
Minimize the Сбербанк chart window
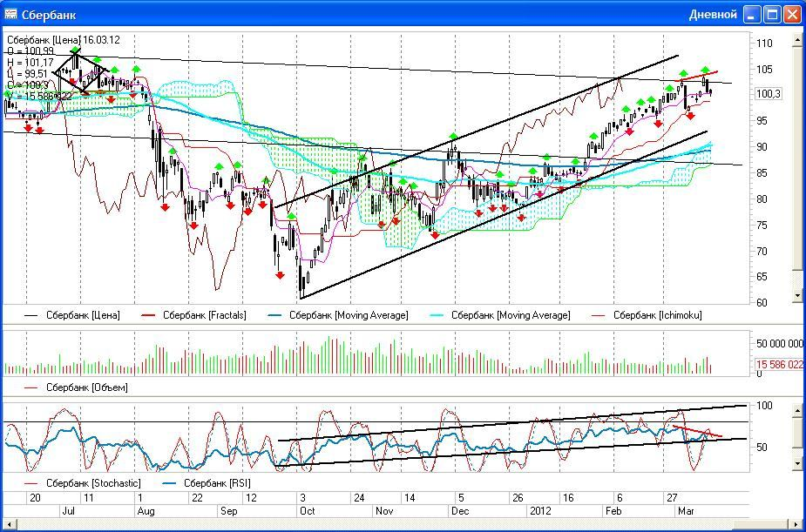(752, 14)
